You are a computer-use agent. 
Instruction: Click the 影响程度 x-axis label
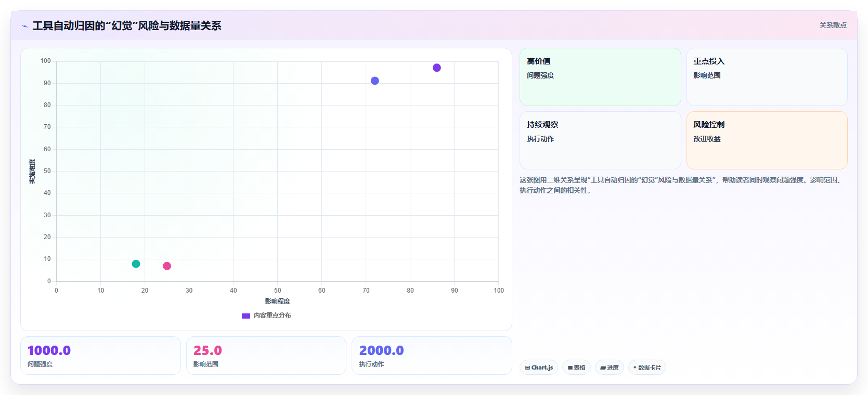click(x=277, y=301)
